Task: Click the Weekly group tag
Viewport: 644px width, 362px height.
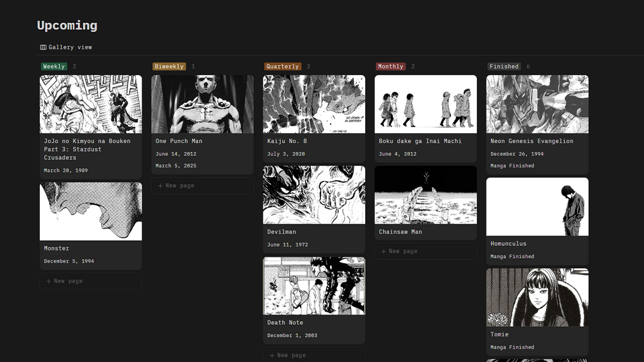Action: tap(54, 67)
